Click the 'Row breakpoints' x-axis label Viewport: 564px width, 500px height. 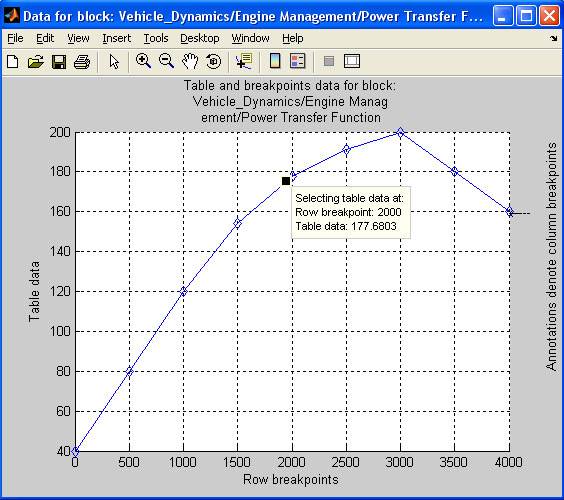(x=291, y=479)
